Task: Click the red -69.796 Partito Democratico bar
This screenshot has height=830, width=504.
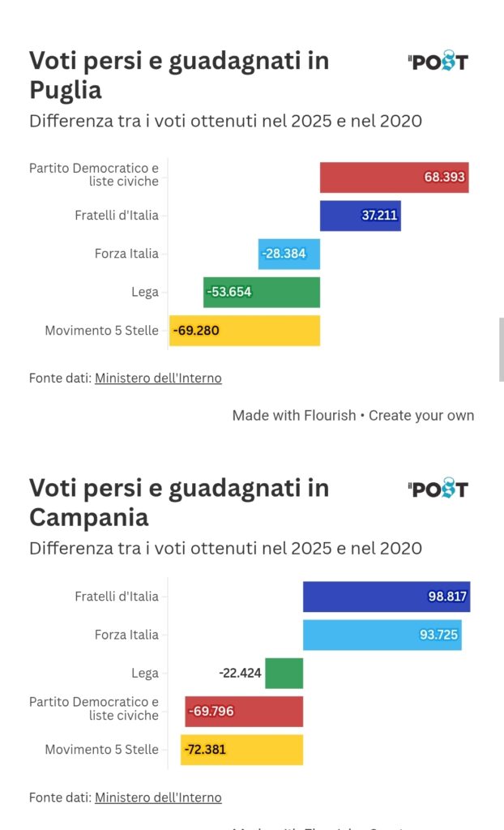Action: (x=244, y=711)
